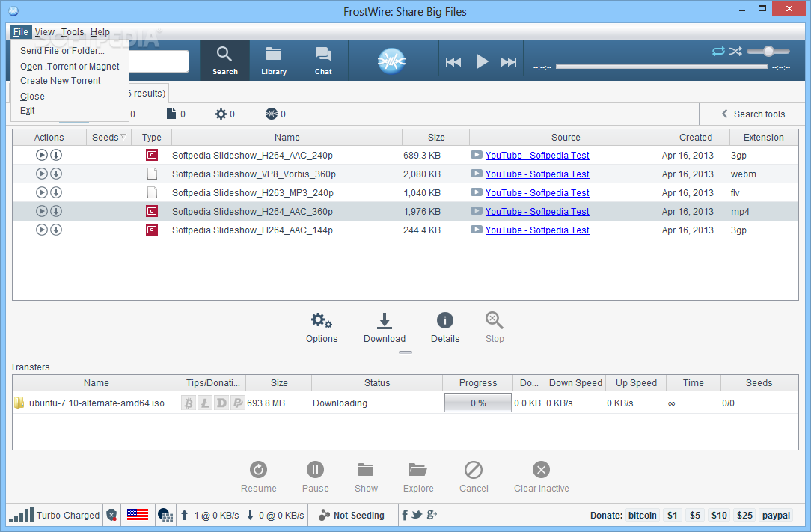Cancel the selected transfer
The width and height of the screenshot is (811, 532).
pos(474,477)
